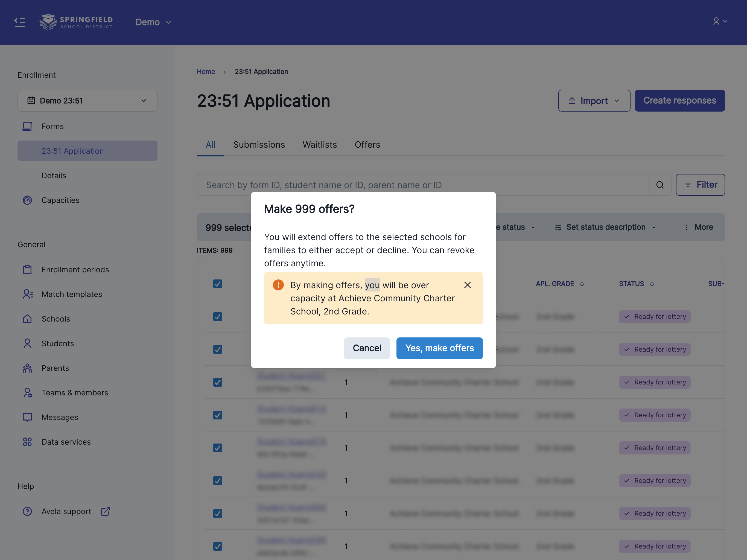Click the Messages chat icon
Image resolution: width=747 pixels, height=560 pixels.
click(27, 418)
